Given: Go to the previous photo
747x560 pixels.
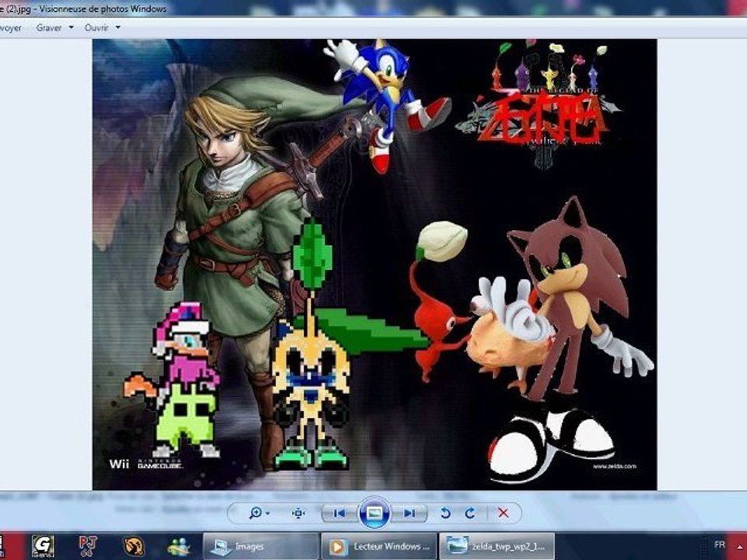Looking at the screenshot, I should tap(339, 513).
